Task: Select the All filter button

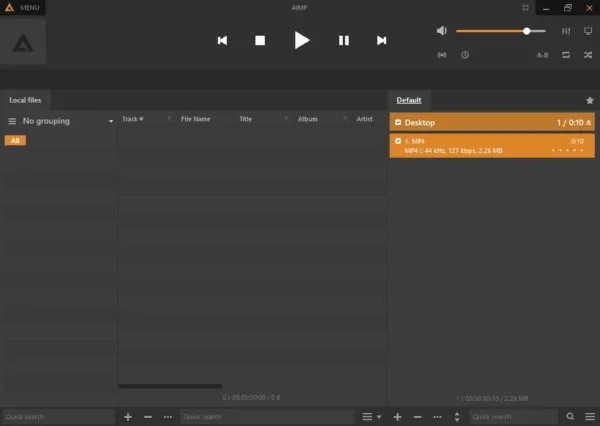Action: [x=15, y=141]
